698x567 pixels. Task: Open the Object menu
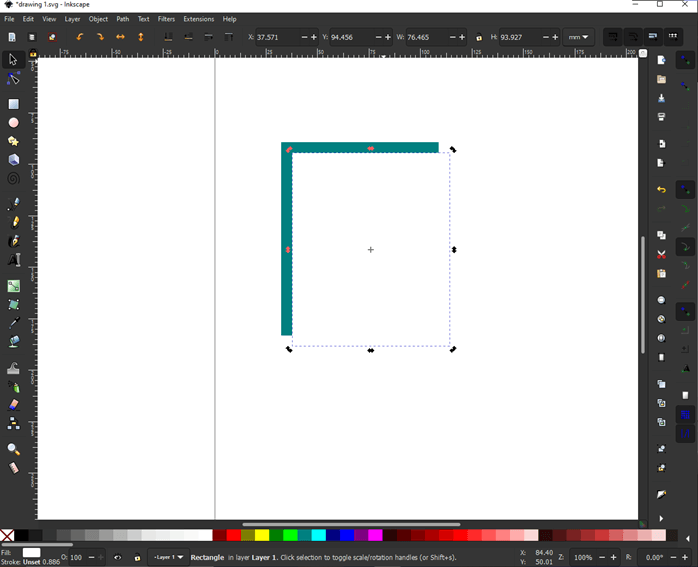[98, 19]
